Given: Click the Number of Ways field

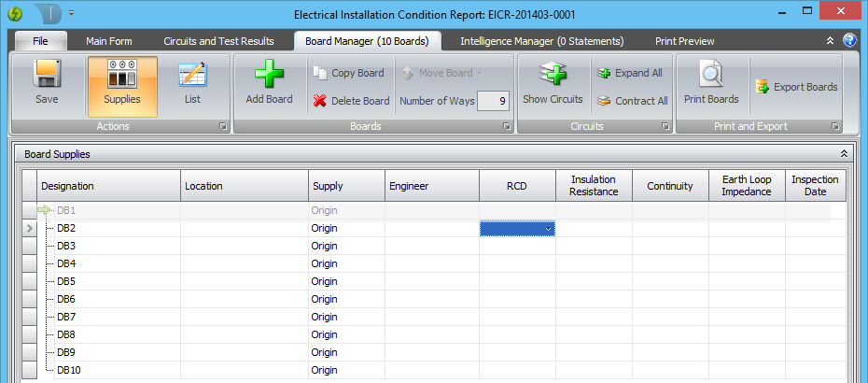Looking at the screenshot, I should [492, 101].
